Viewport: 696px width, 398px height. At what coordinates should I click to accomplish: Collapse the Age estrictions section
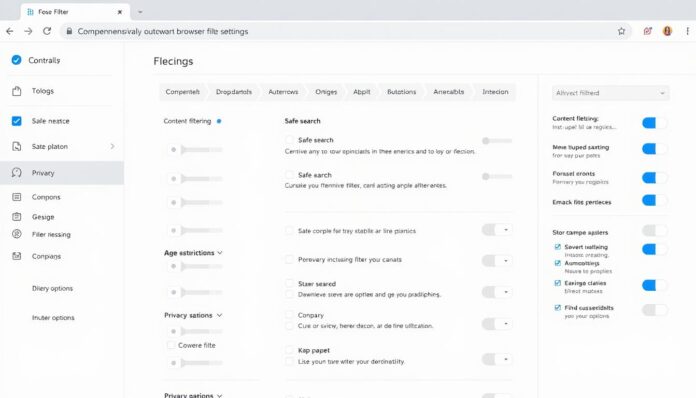(220, 253)
